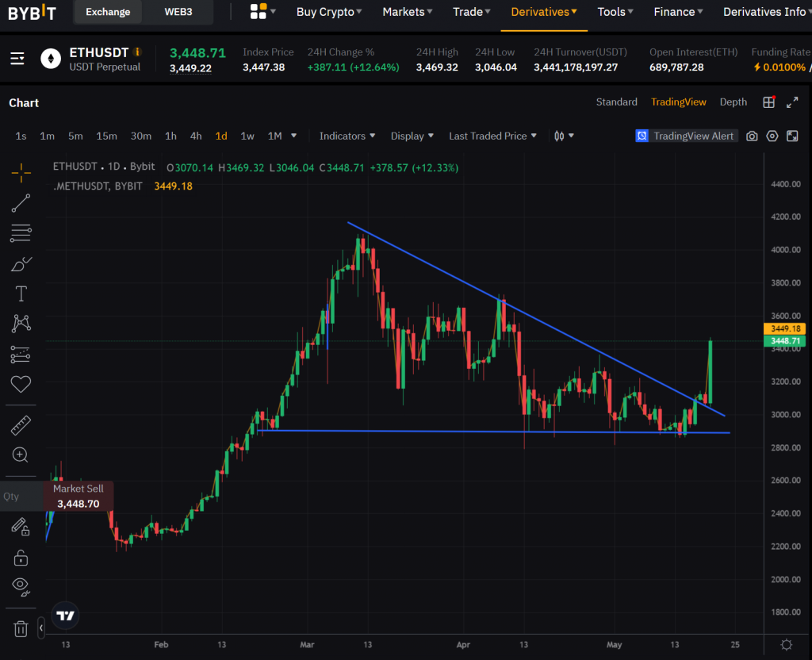Click the ETHUSDT pair name
The image size is (812, 660).
click(x=98, y=52)
